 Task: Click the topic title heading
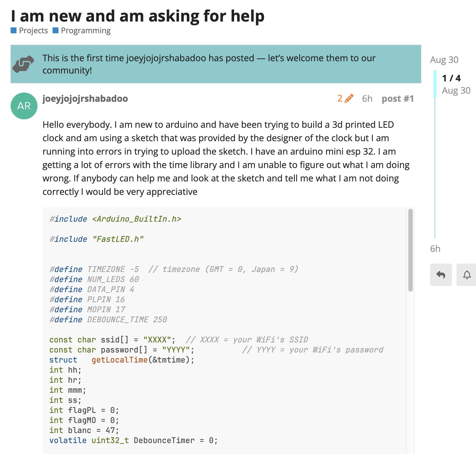(138, 16)
